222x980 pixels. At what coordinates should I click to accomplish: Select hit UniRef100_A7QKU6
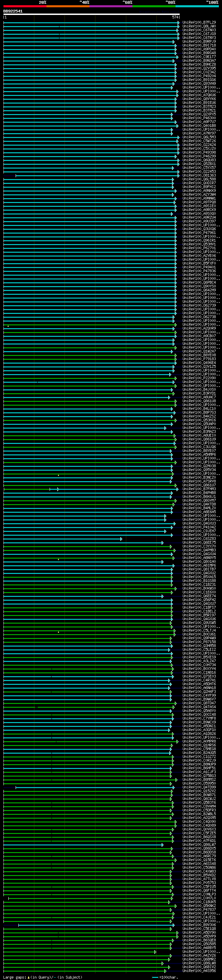(x=199, y=95)
